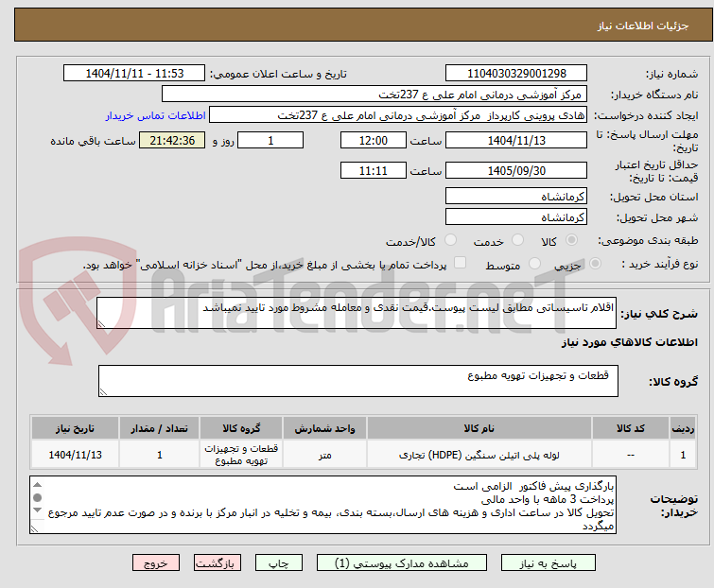This screenshot has height=588, width=714.
Task: Select the متوسط purchase type radio
Action: (x=534, y=264)
